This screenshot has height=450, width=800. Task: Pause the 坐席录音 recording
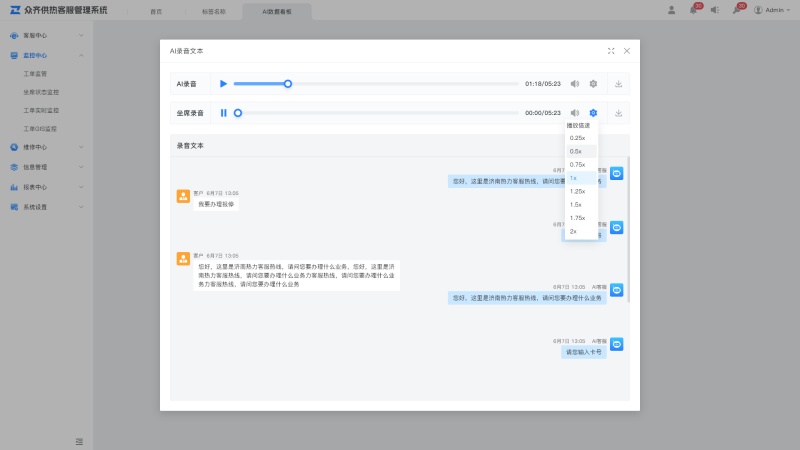coord(223,113)
